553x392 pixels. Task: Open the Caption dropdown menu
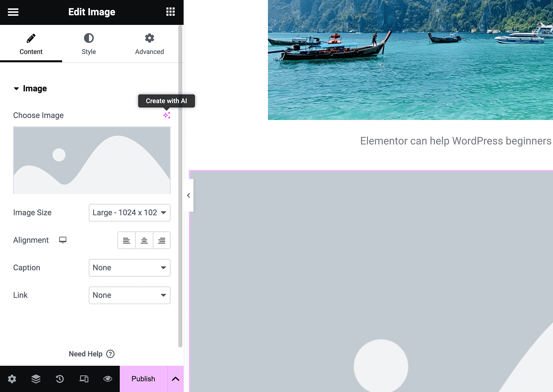(129, 267)
